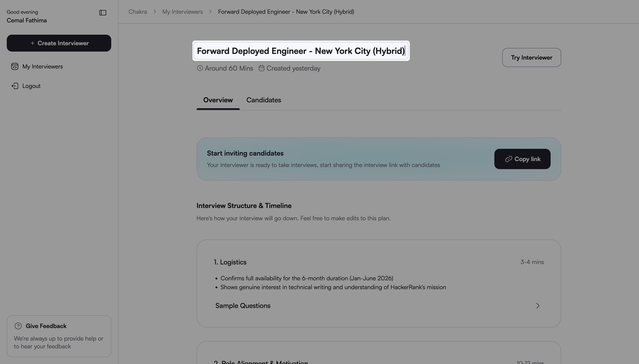Click the Logout icon in sidebar
This screenshot has height=364, width=639.
15,86
